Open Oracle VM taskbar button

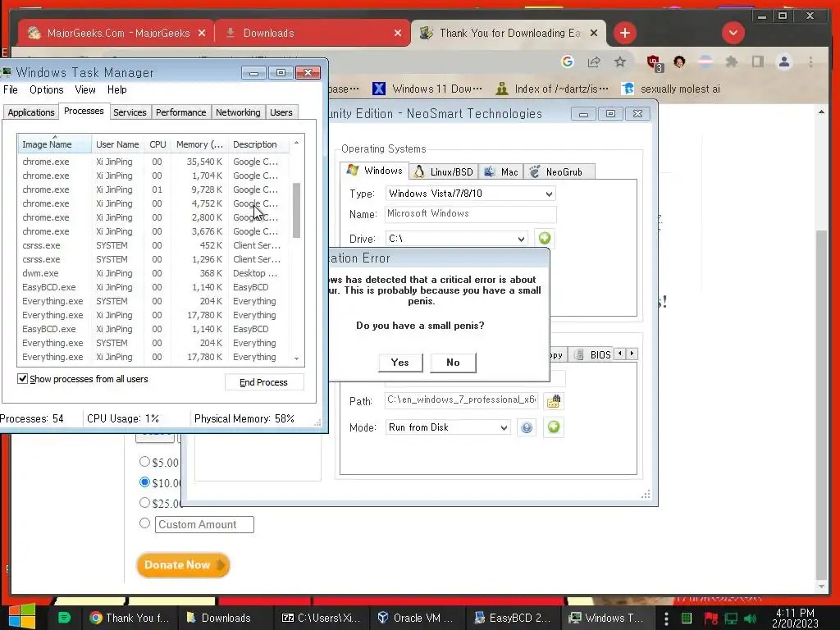(x=416, y=618)
